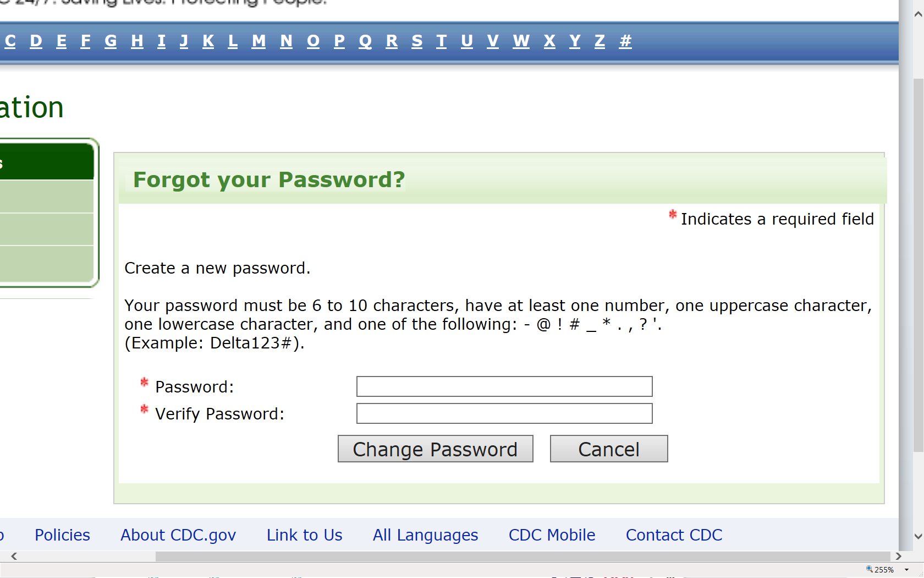This screenshot has height=578, width=924.
Task: Open the zoom level dropdown arrow
Action: [x=907, y=570]
